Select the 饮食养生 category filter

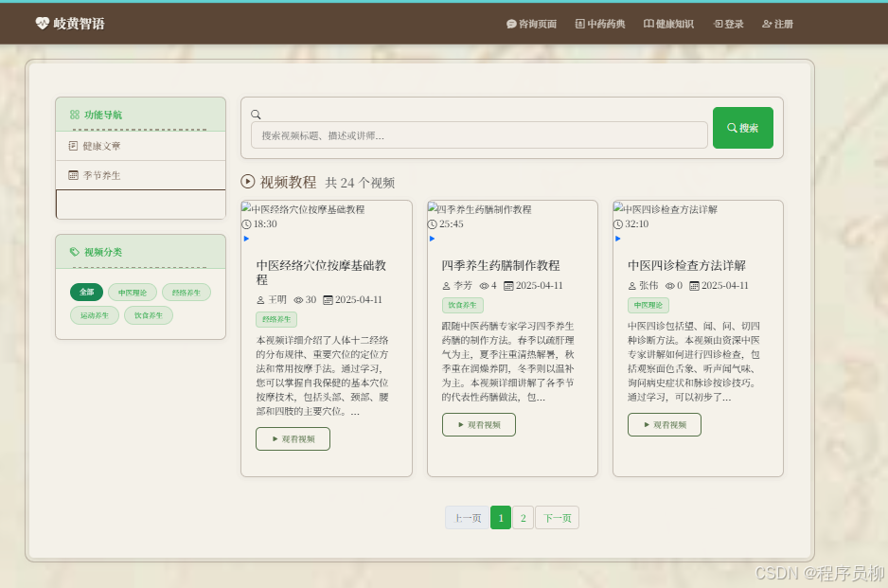[x=148, y=314]
